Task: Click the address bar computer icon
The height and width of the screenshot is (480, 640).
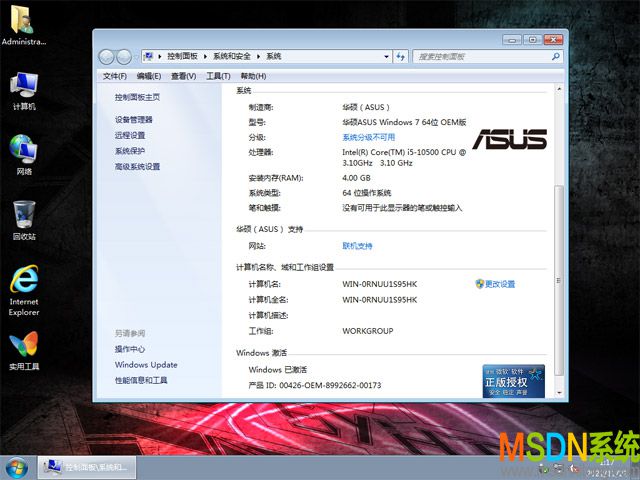Action: click(x=149, y=56)
